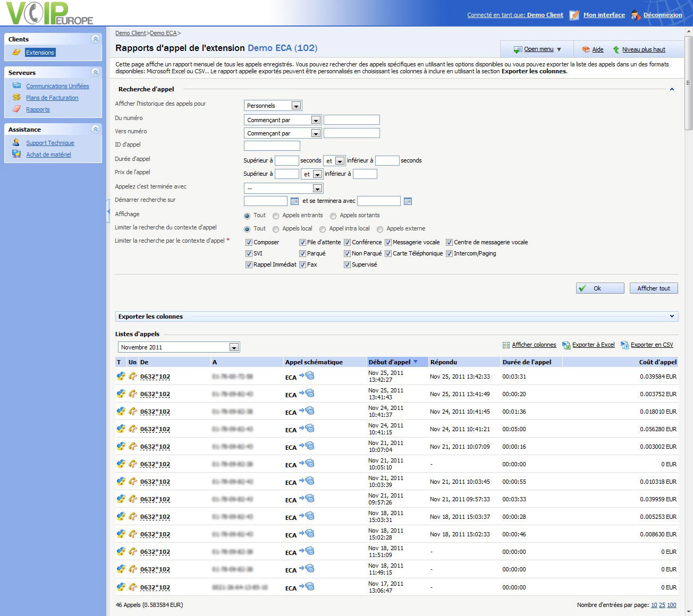Click the Afficher colonnes table icon

tap(506, 345)
